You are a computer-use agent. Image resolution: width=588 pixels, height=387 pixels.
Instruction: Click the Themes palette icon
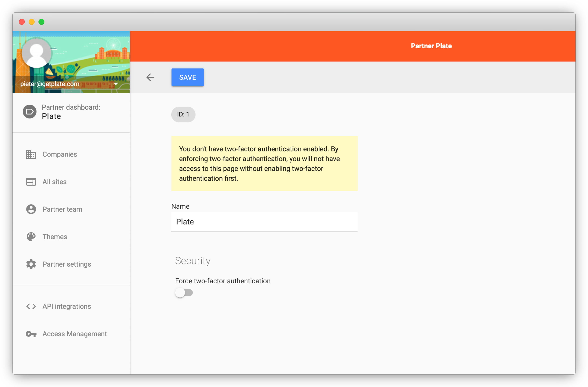(x=31, y=237)
